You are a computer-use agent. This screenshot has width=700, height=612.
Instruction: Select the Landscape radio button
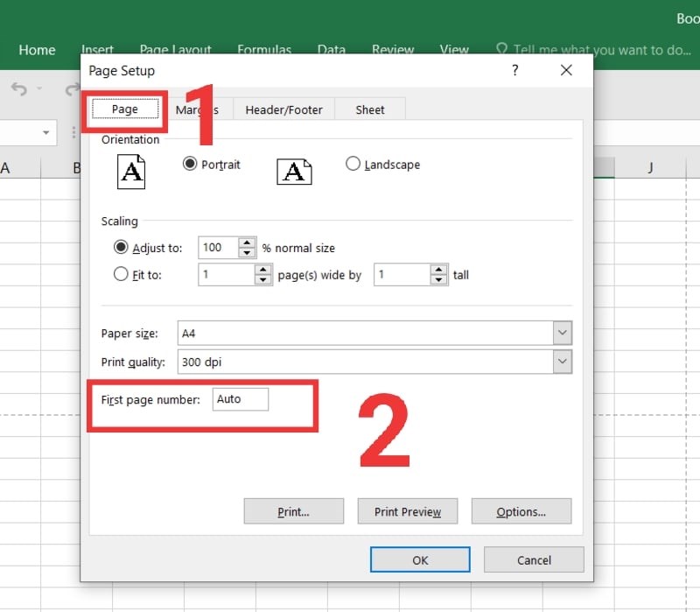pos(353,164)
